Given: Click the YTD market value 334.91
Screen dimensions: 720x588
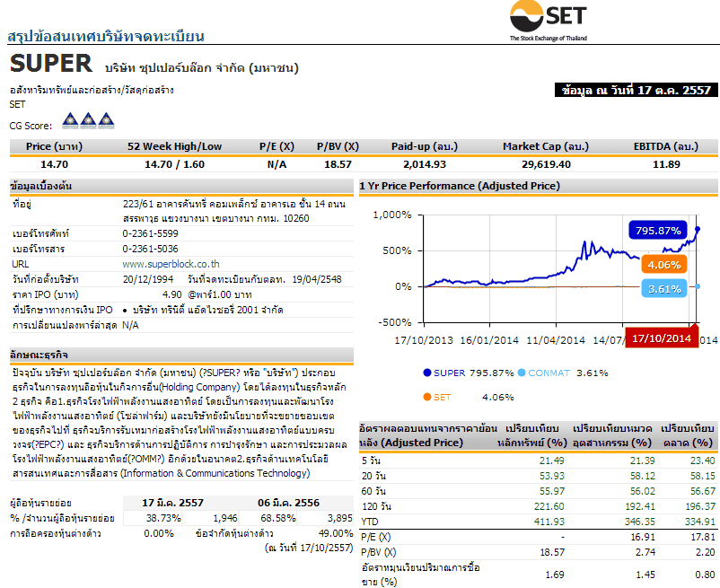Looking at the screenshot, I should [699, 522].
